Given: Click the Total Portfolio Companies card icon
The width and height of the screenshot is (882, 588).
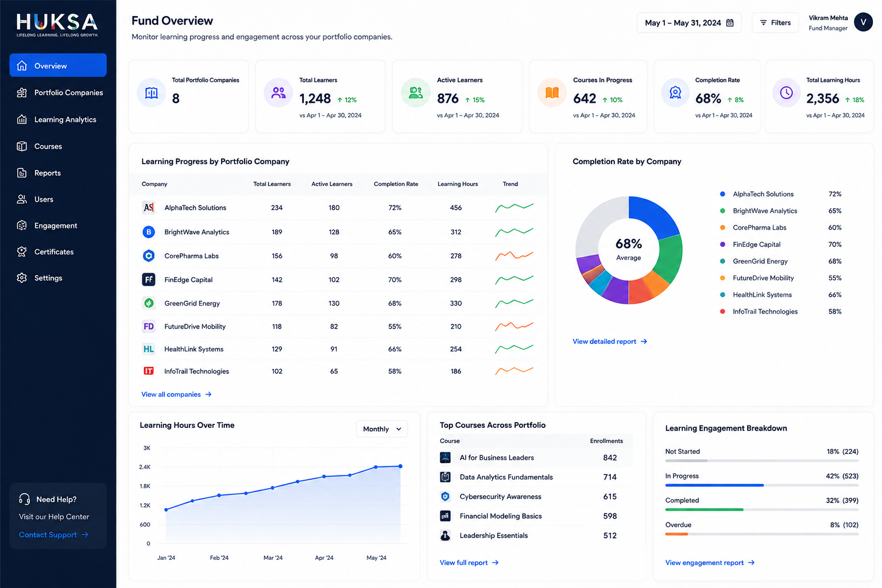Looking at the screenshot, I should [152, 92].
